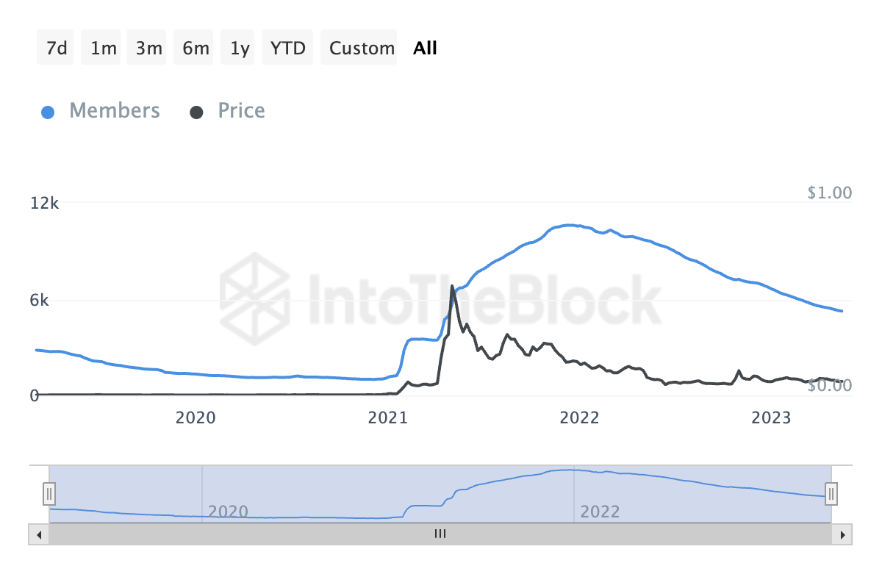Screen dimensions: 882x588
Task: Click the horizontal scrollbar grip
Action: [x=440, y=534]
